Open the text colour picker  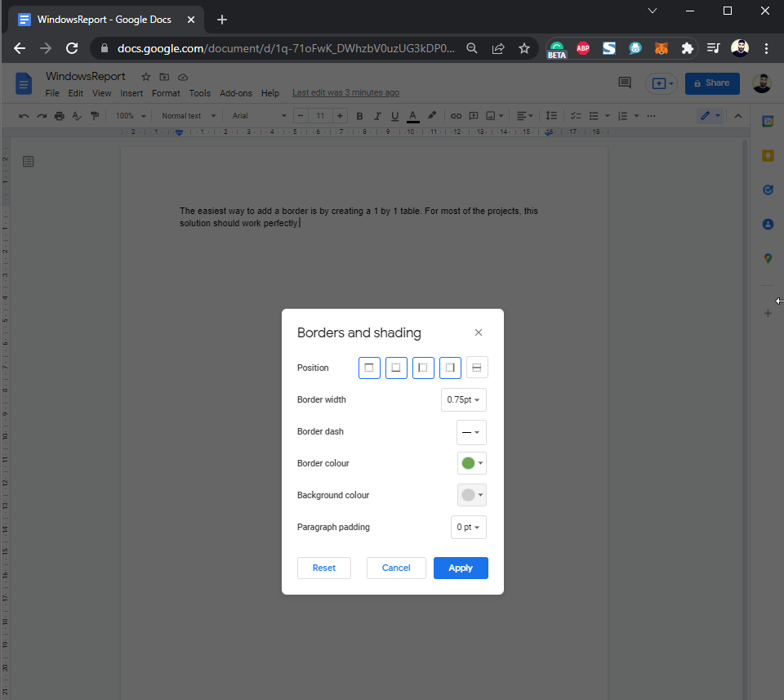point(413,116)
